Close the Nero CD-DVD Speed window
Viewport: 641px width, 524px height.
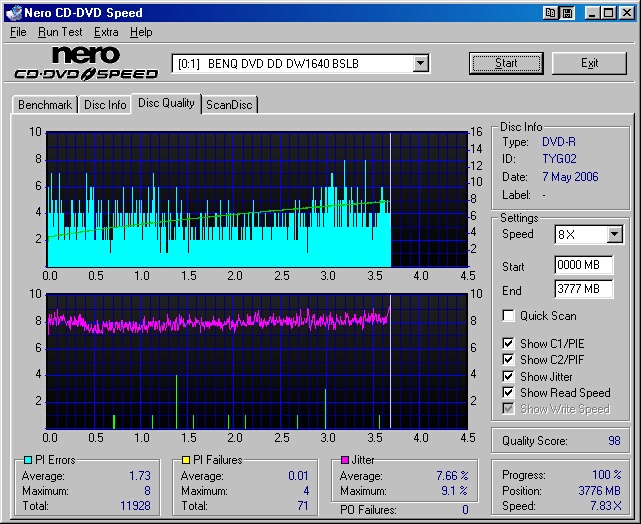pos(626,13)
